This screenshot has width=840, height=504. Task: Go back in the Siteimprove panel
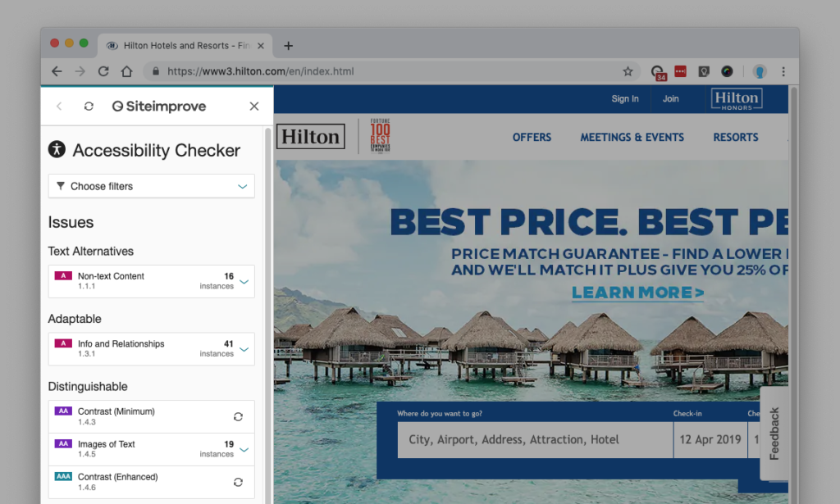coord(59,107)
